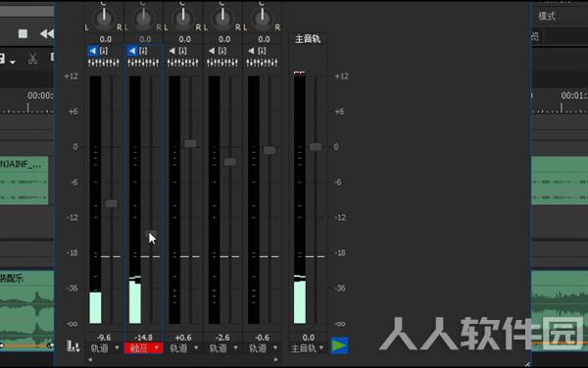
Task: Click pan knob above the -2.6 track
Action: pyautogui.click(x=222, y=18)
